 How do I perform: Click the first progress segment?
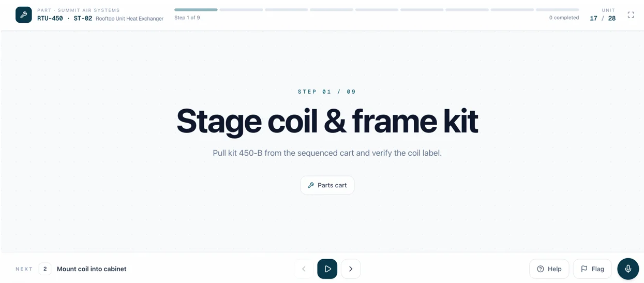(196, 10)
